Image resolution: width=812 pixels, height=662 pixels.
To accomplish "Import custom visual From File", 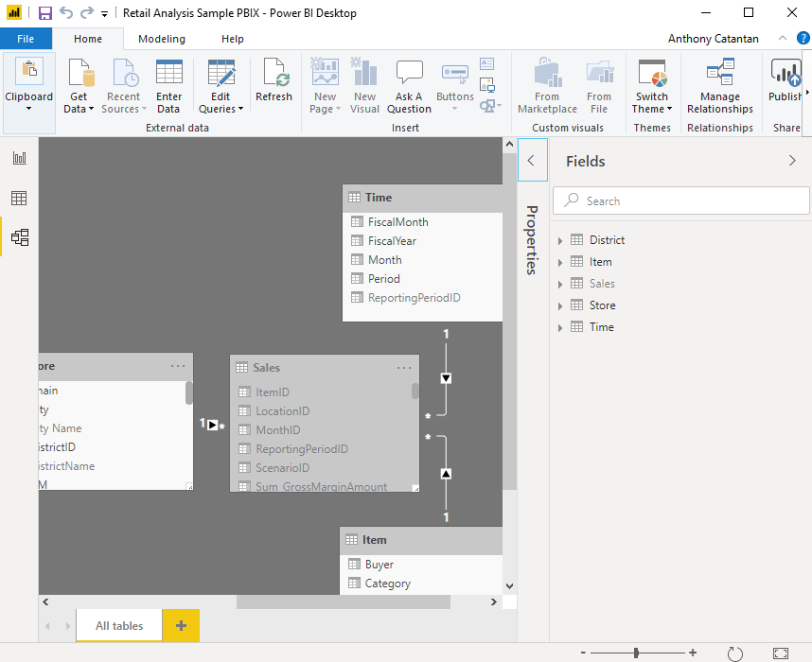I will (x=599, y=86).
